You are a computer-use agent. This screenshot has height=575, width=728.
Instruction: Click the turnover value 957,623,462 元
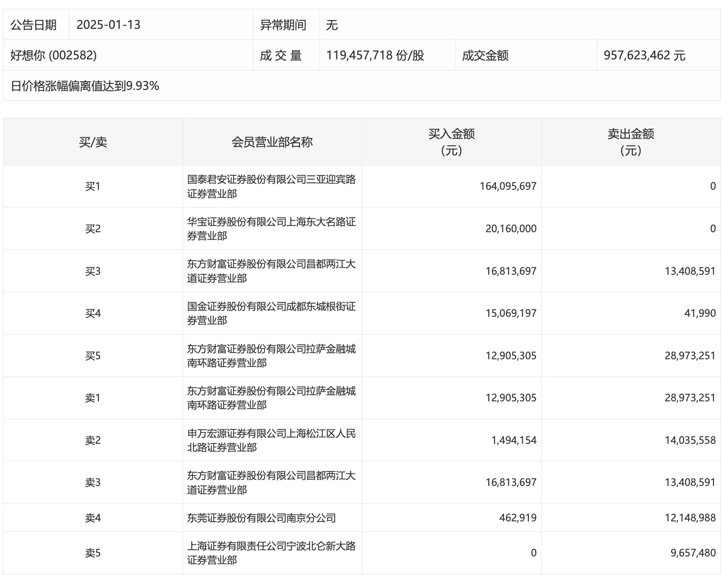(x=644, y=55)
